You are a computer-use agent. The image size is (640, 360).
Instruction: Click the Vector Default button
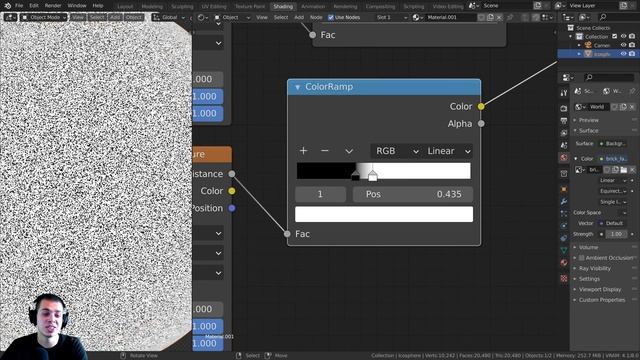[614, 223]
